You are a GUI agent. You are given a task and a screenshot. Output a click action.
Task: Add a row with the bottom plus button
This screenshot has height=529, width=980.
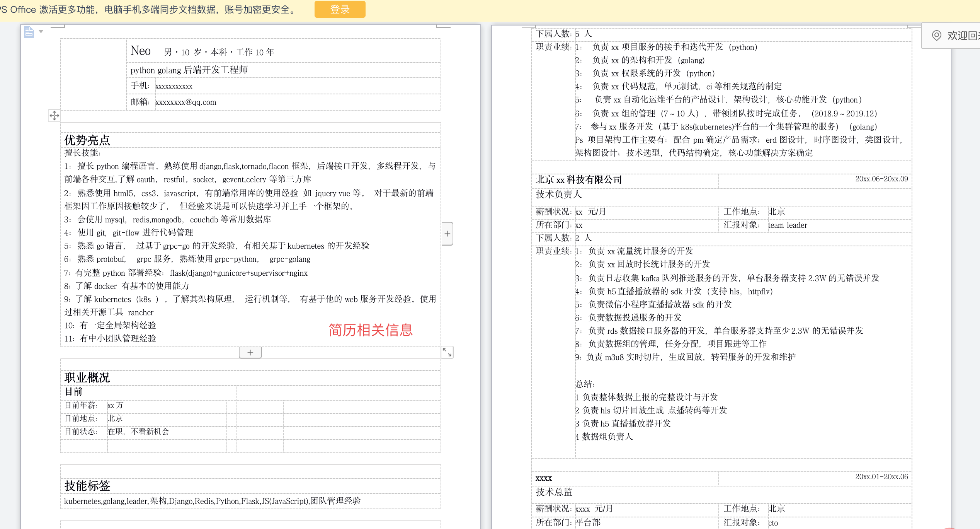(250, 353)
